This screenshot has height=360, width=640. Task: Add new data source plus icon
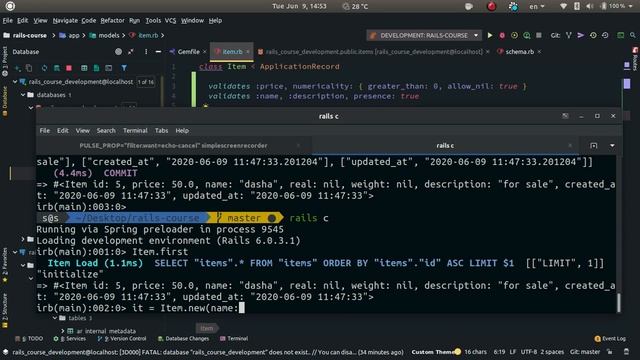(18, 68)
